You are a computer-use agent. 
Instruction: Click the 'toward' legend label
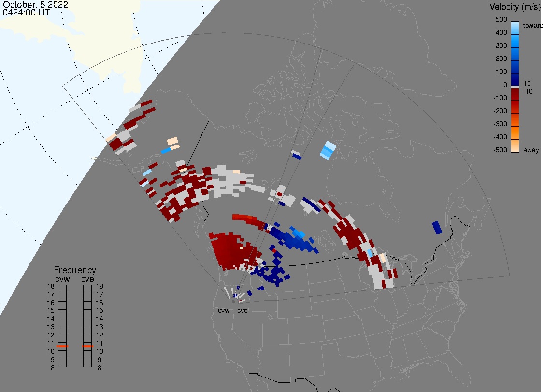(532, 25)
